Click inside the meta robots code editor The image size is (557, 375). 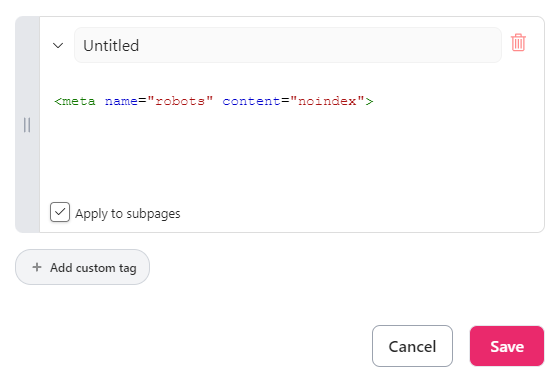coord(291,135)
